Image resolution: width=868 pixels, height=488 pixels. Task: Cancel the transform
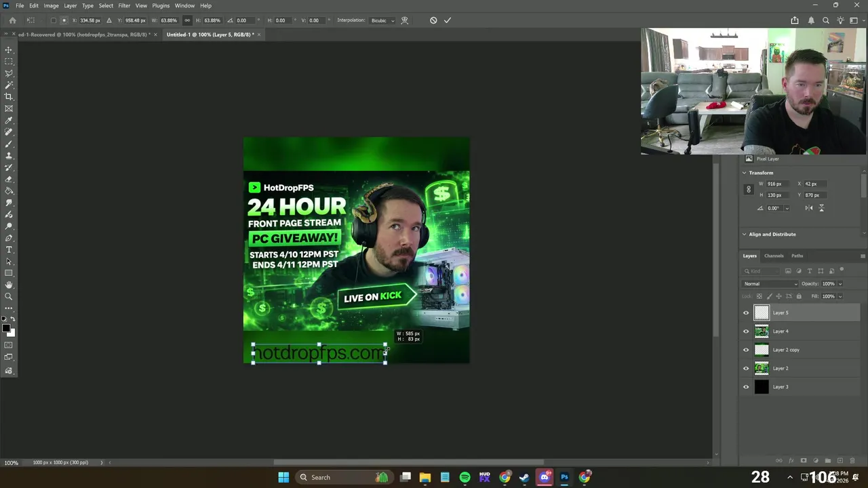tap(433, 20)
